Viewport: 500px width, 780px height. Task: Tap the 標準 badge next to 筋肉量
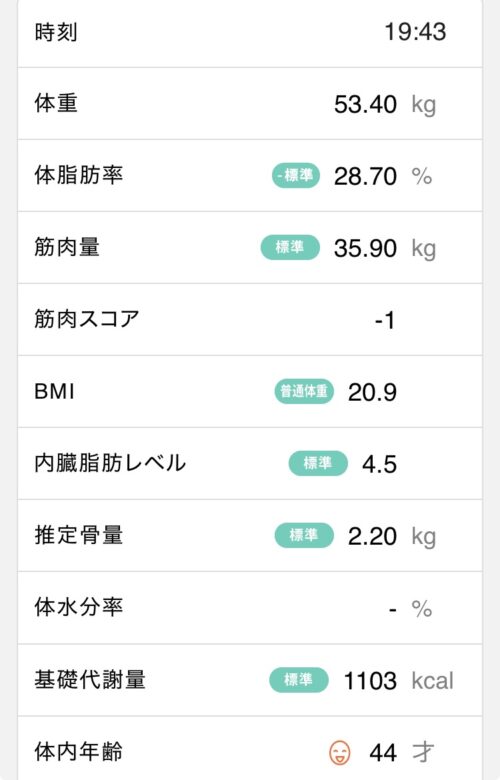(290, 247)
